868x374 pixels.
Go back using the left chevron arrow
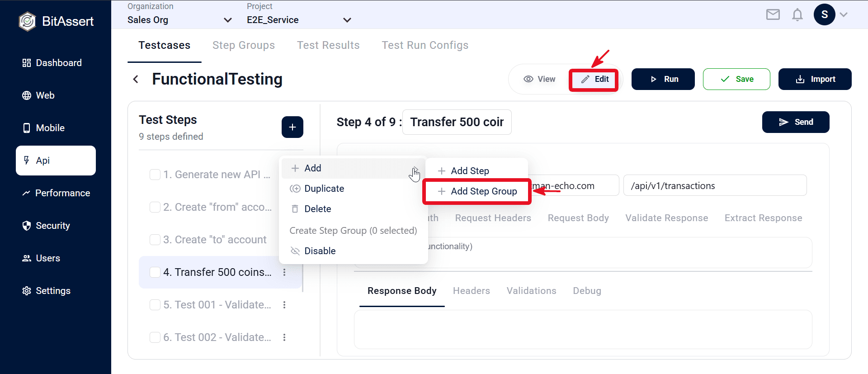pyautogui.click(x=136, y=79)
